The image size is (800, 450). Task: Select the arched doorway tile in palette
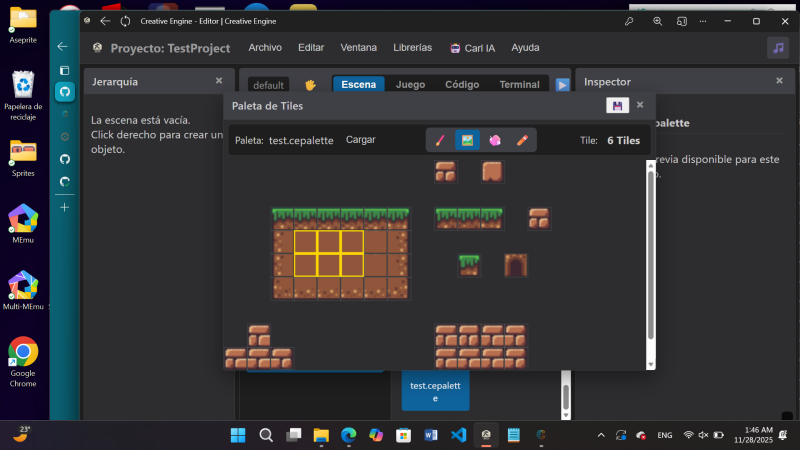(516, 265)
